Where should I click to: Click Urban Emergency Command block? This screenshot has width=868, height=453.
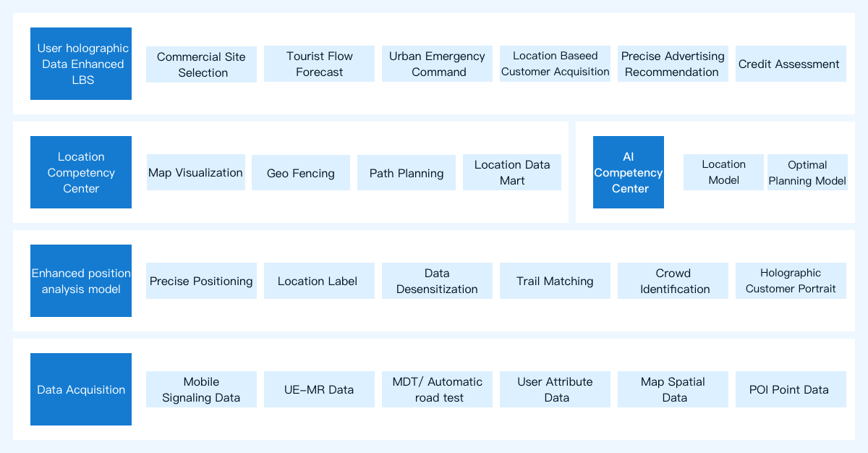click(437, 64)
